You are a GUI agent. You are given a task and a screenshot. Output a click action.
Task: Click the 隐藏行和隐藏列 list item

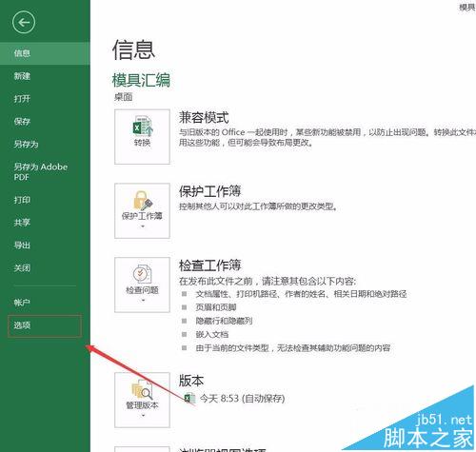[224, 321]
